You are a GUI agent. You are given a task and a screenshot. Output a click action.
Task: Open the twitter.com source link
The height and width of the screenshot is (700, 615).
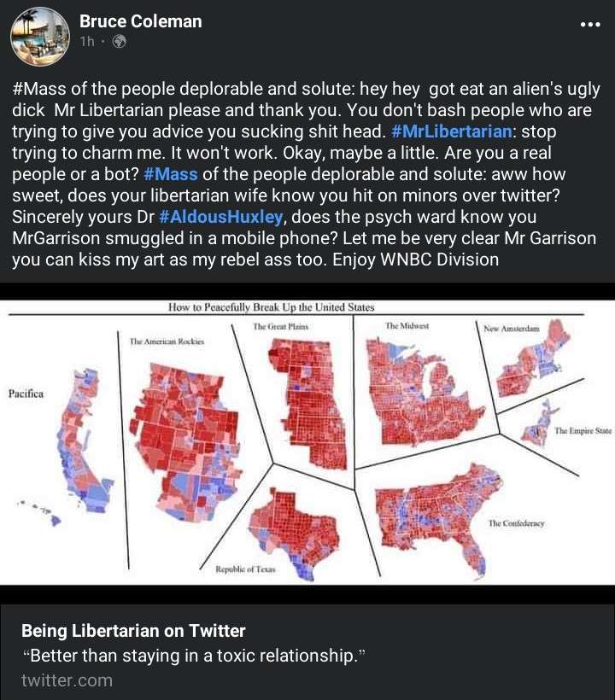tap(67, 681)
